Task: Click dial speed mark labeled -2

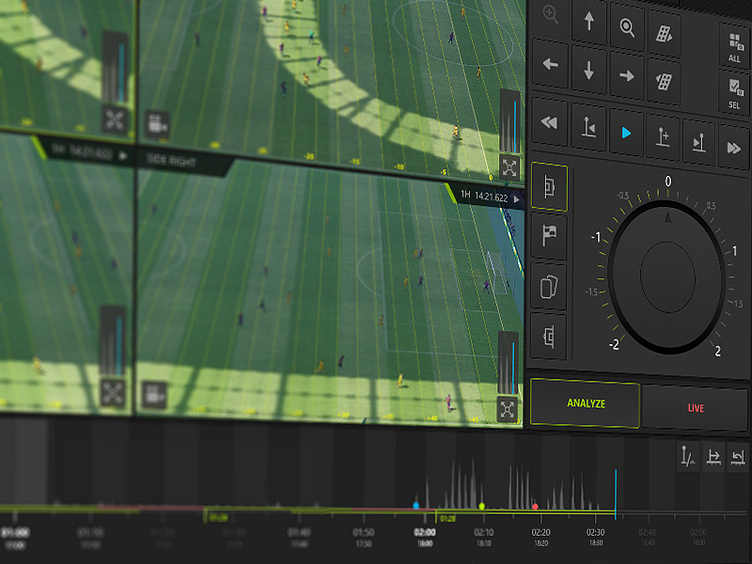Action: tap(614, 344)
